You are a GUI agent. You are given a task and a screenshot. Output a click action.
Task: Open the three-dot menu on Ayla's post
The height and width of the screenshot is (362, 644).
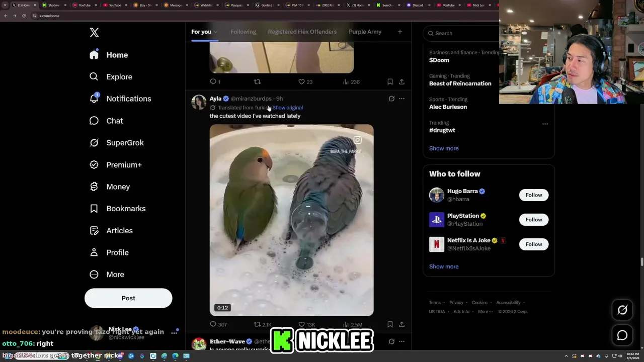(401, 99)
